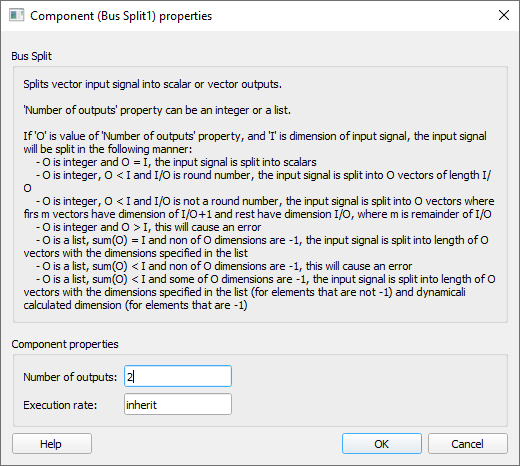This screenshot has width=520, height=466.
Task: Click the 'O is integer and O = I' rule line
Action: [x=176, y=162]
